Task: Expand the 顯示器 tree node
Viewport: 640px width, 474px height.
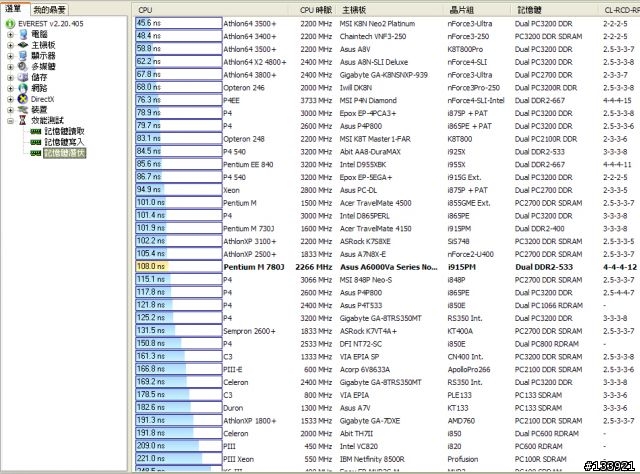Action: 11,56
